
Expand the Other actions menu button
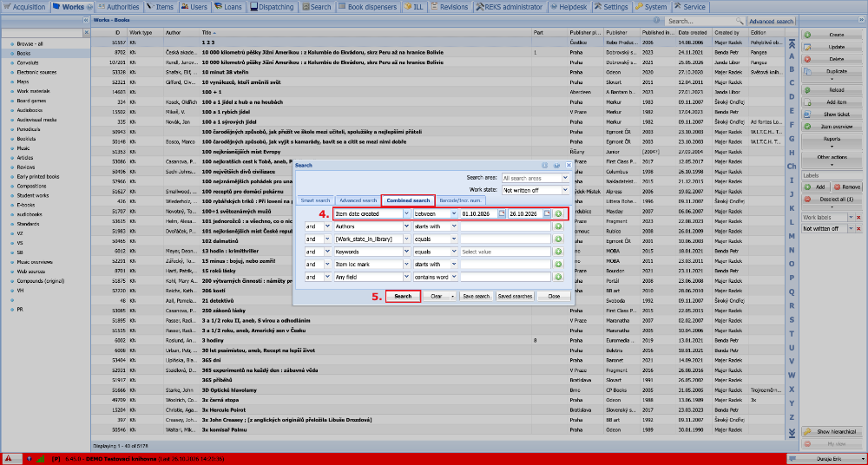pos(832,160)
